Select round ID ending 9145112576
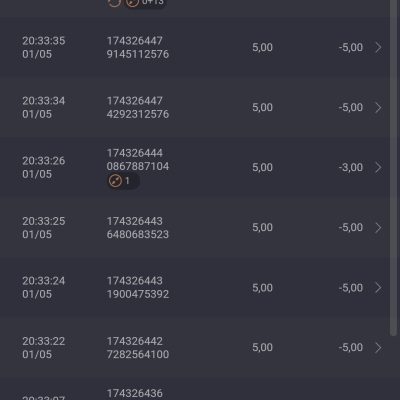Image resolution: width=400 pixels, height=400 pixels. tap(138, 47)
